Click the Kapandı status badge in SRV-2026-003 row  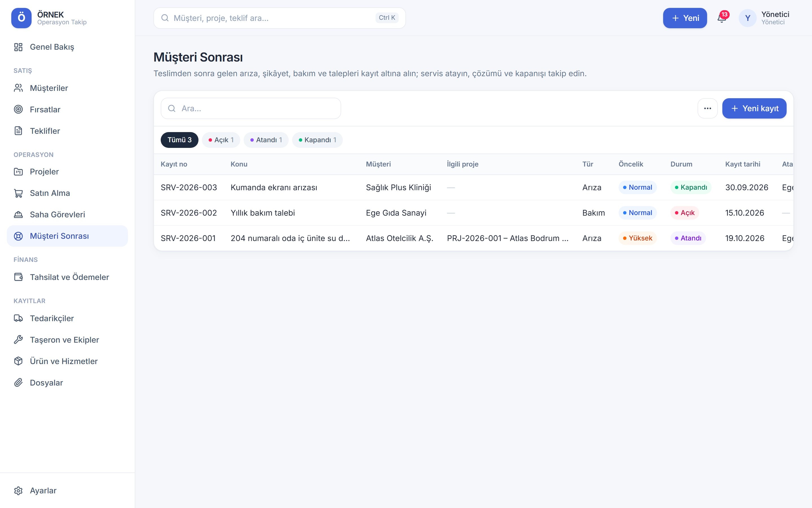(690, 187)
